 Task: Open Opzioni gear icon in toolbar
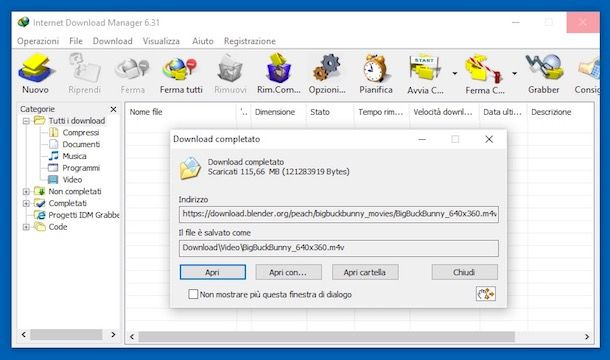click(327, 68)
